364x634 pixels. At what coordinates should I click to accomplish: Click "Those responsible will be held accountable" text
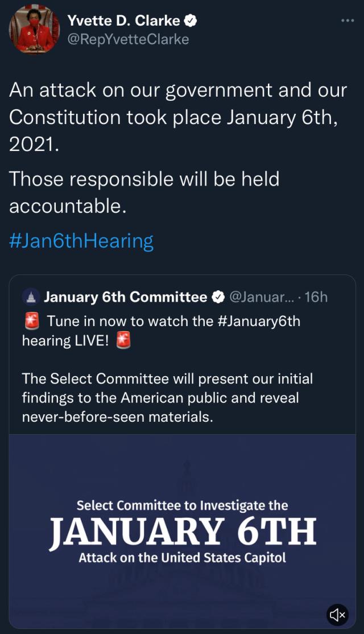click(144, 192)
